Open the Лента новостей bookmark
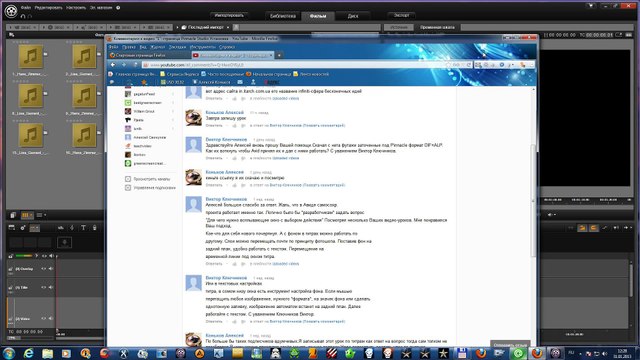Image resolution: width=640 pixels, height=360 pixels. tap(311, 74)
